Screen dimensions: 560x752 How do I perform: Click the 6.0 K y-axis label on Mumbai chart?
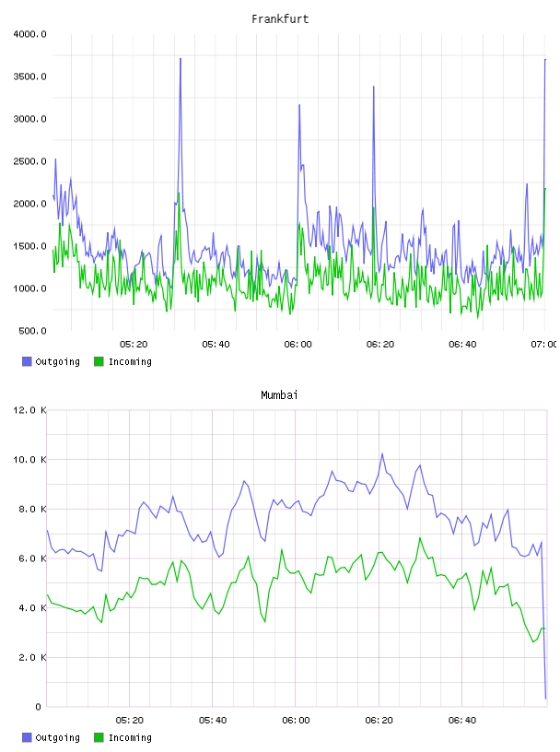pyautogui.click(x=32, y=558)
